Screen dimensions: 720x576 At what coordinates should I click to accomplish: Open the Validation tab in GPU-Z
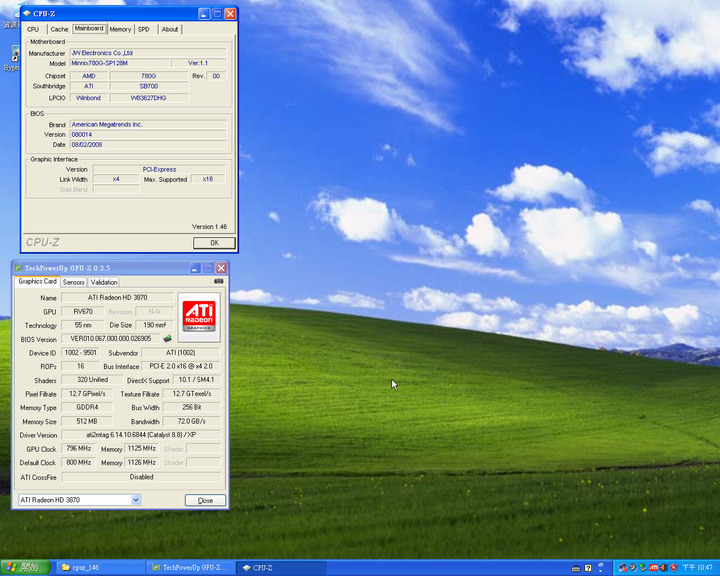[104, 282]
